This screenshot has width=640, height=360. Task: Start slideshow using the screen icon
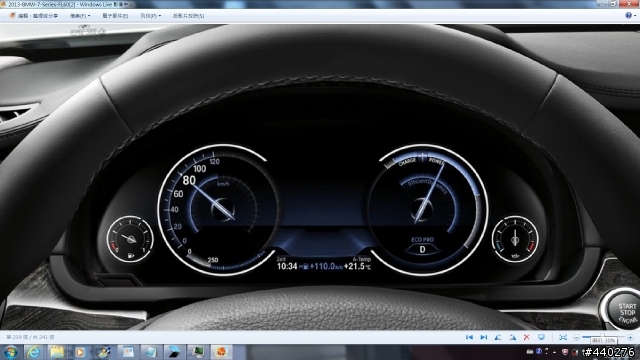[541, 337]
